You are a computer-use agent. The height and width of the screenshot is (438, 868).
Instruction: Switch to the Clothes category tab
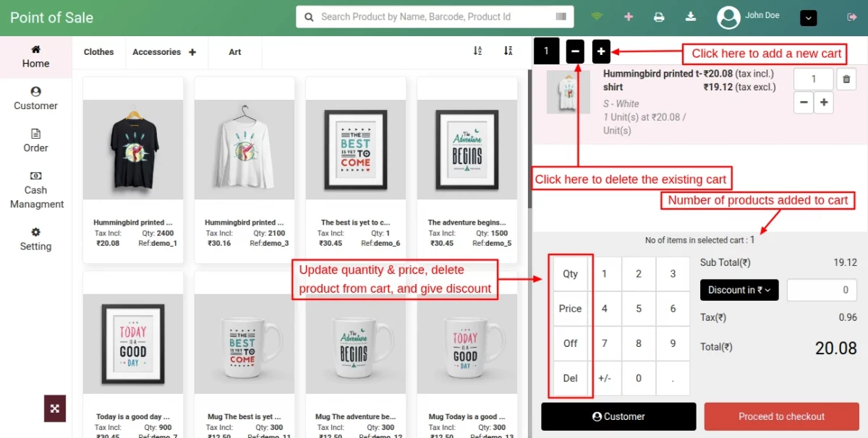coord(98,51)
